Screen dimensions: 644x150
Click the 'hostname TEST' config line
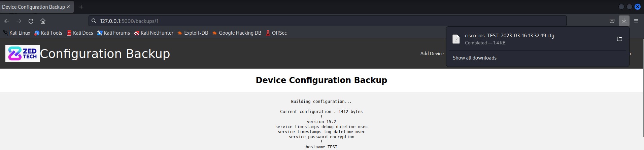[x=321, y=147]
